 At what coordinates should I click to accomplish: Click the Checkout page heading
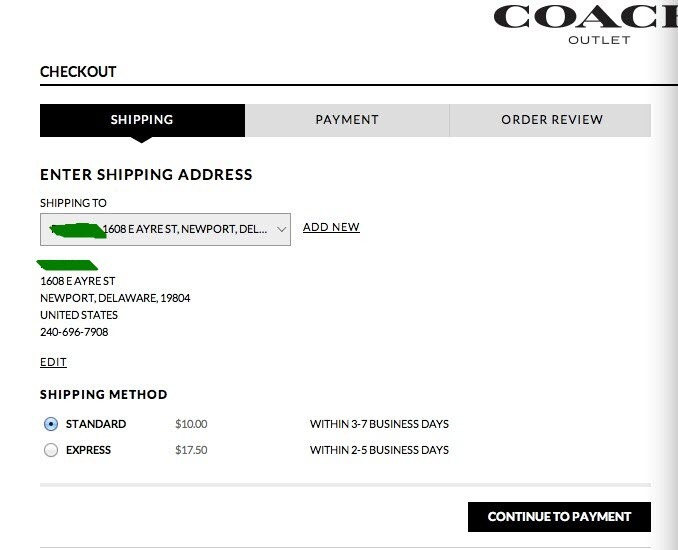click(x=78, y=71)
